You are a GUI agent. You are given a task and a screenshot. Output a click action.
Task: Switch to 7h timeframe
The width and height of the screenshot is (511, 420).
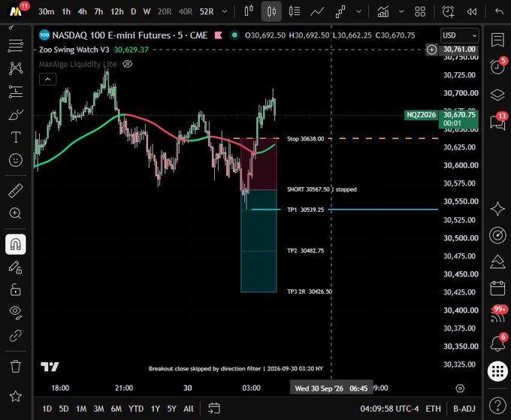pos(98,12)
